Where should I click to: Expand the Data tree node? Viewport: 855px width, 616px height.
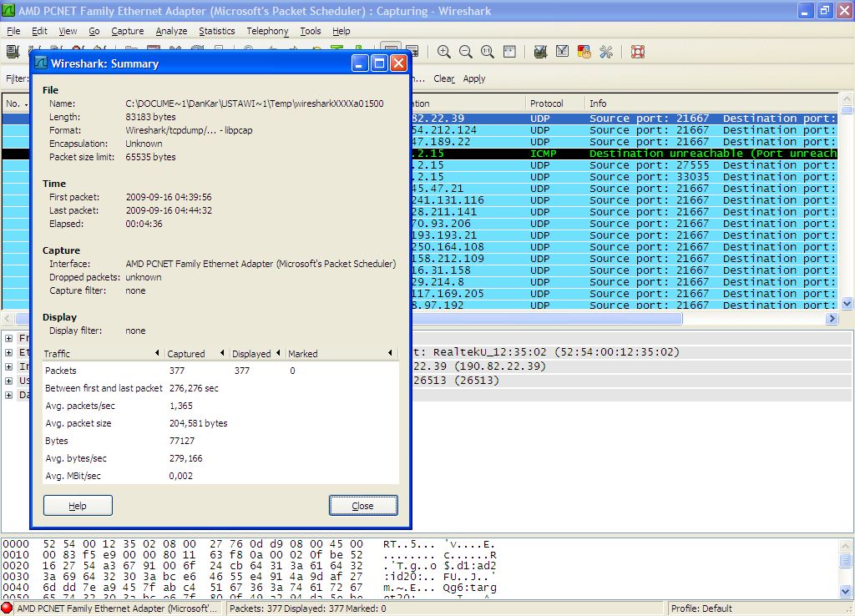[x=8, y=395]
